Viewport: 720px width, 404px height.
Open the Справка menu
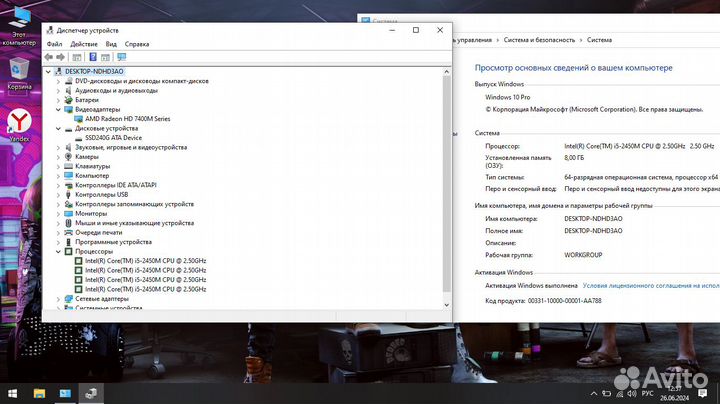pos(137,44)
